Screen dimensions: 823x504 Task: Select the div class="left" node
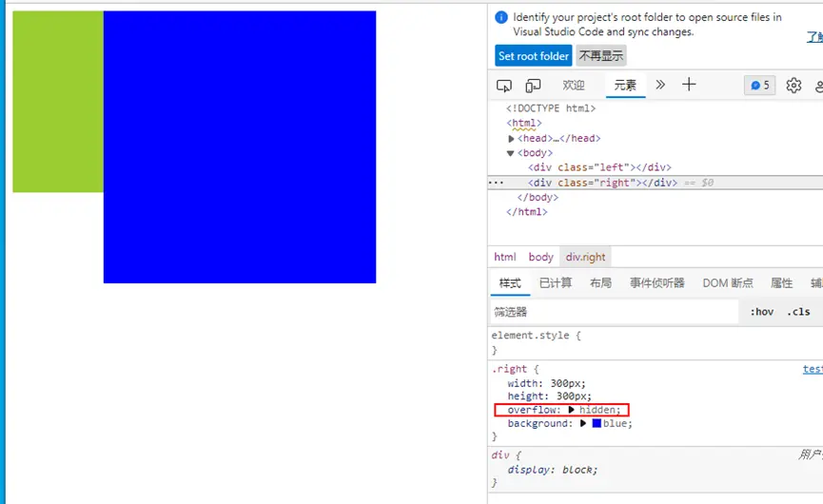599,167
